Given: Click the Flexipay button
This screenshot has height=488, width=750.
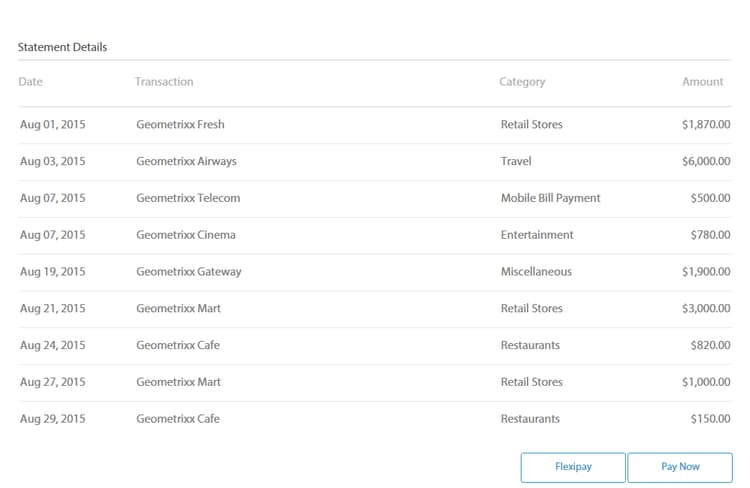Looking at the screenshot, I should point(573,467).
